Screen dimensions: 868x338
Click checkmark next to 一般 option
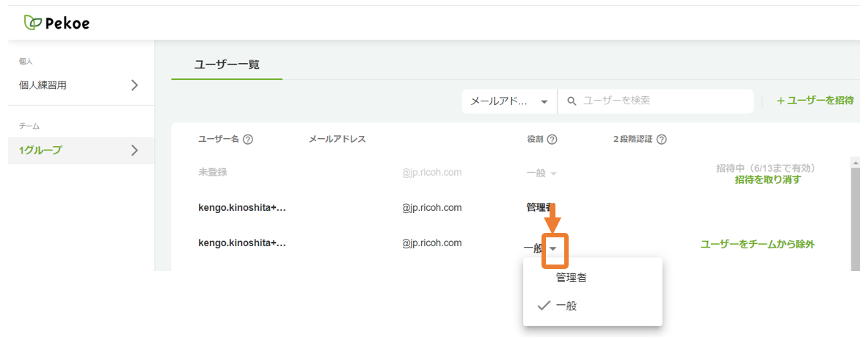(x=544, y=306)
